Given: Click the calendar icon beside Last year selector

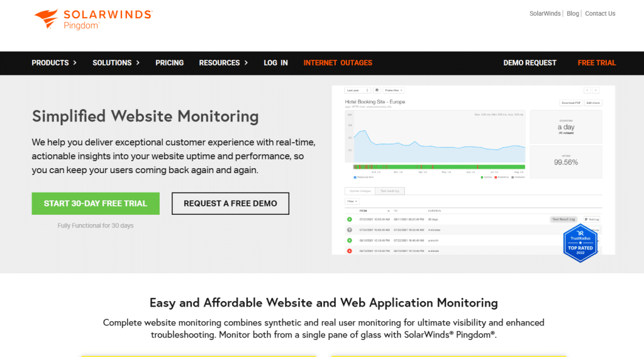Looking at the screenshot, I should coord(377,90).
